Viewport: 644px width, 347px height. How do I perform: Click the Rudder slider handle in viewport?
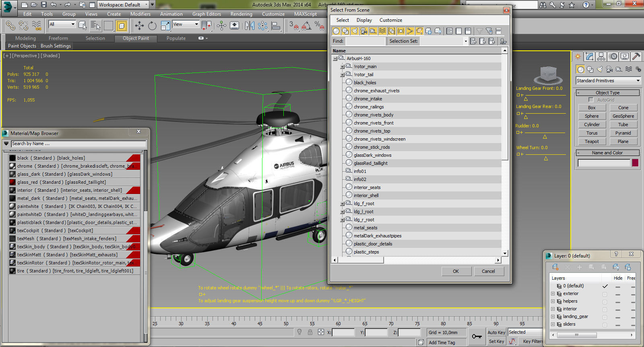pos(545,137)
